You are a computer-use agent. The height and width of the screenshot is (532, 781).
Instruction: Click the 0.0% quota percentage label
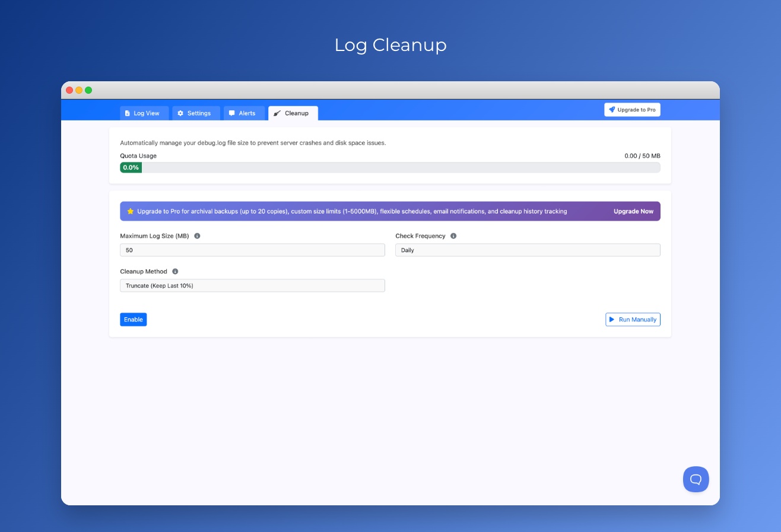click(x=131, y=168)
